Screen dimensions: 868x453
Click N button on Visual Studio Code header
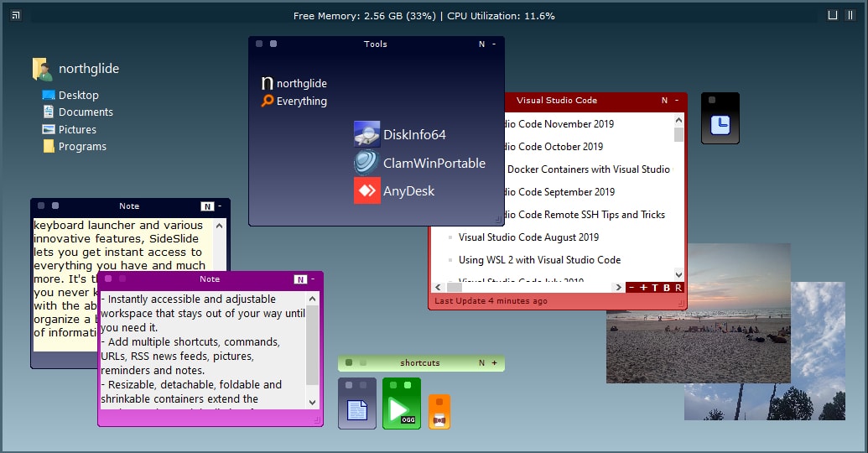(x=664, y=100)
